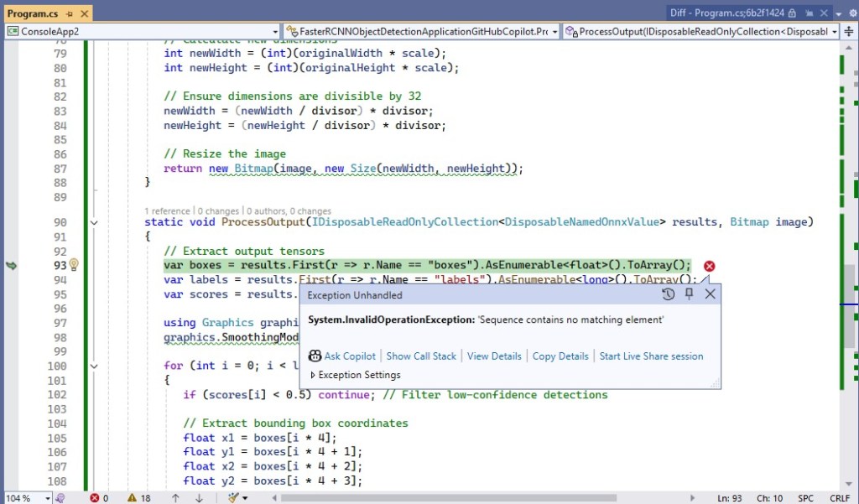Collapse the ProcessOutput method at line 90
Screen dimensions: 859x504
(93, 222)
